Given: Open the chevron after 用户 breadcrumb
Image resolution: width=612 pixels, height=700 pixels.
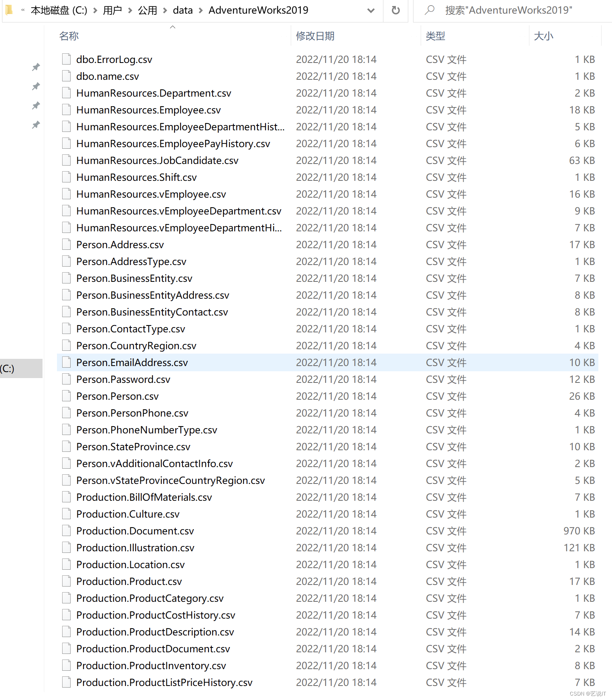Looking at the screenshot, I should pyautogui.click(x=130, y=10).
